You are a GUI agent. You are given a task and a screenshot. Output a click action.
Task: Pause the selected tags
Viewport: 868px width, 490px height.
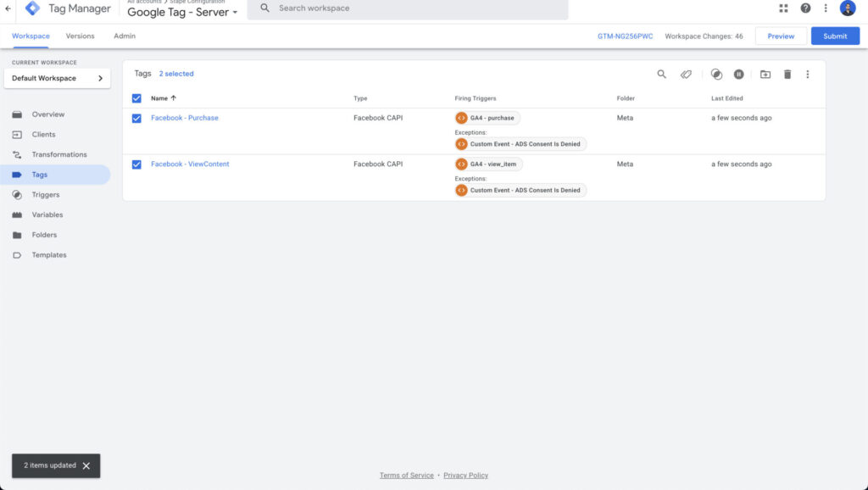click(x=739, y=75)
